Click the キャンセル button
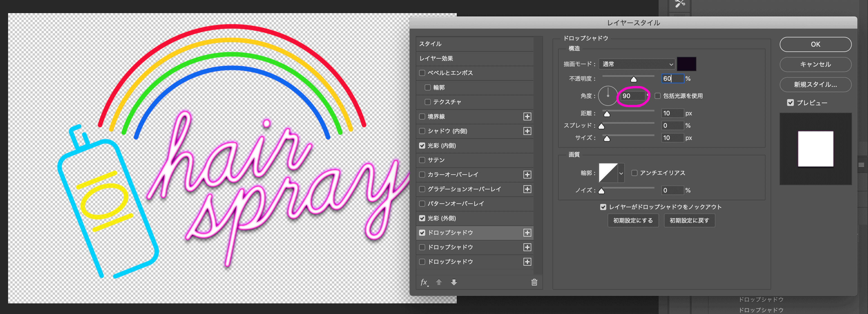 click(816, 65)
